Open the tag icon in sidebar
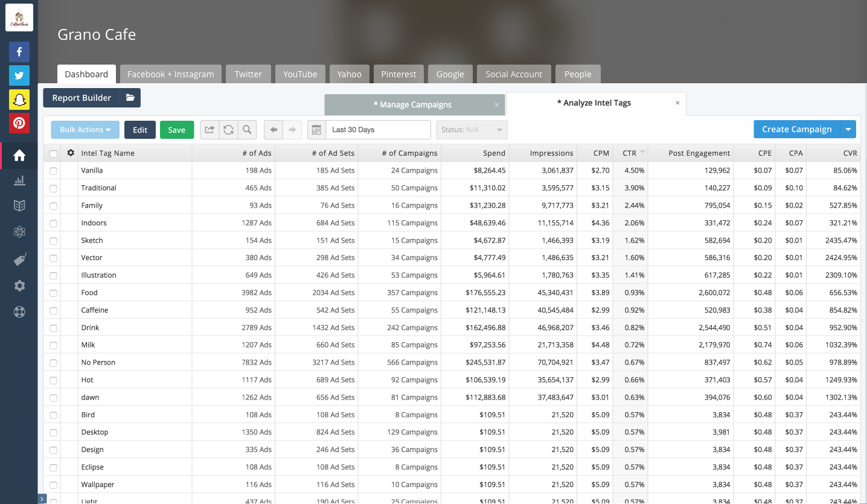Viewport: 867px width, 504px height. click(19, 260)
